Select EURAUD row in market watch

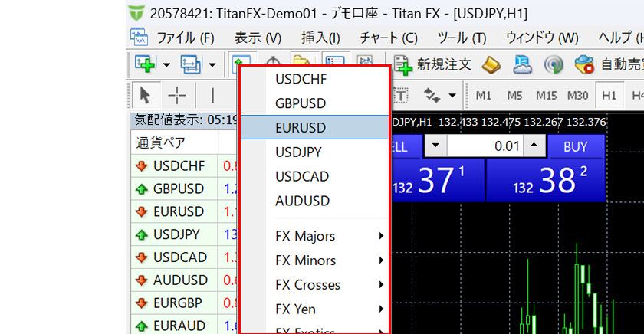(184, 326)
